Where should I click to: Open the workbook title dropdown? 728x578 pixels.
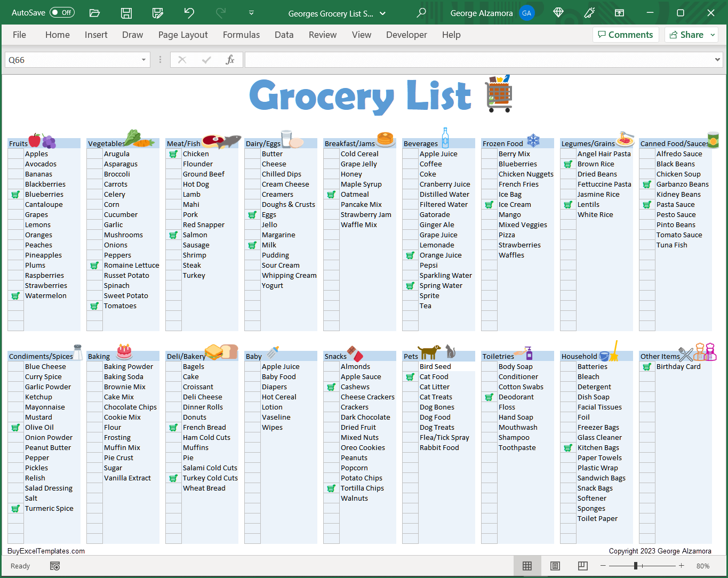(x=382, y=13)
